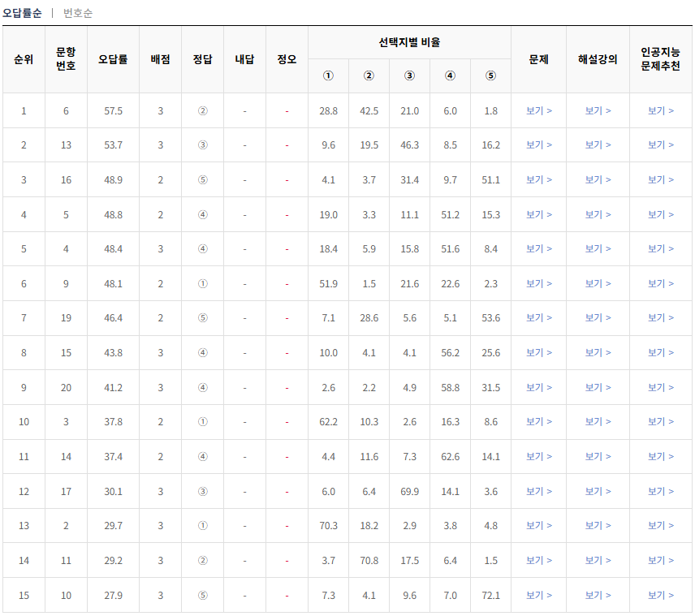This screenshot has width=695, height=616.
Task: Open 해설강의 보기 for question 6
Action: tap(598, 111)
